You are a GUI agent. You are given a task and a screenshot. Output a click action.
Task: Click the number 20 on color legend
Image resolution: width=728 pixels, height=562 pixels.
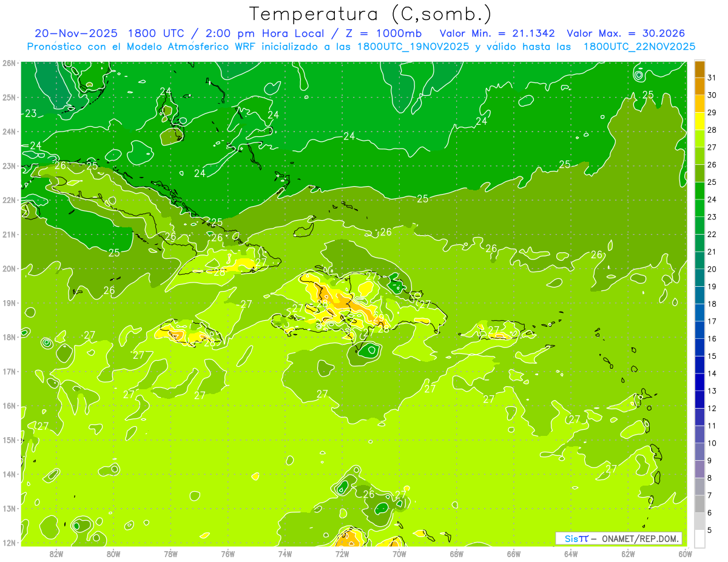click(x=712, y=269)
